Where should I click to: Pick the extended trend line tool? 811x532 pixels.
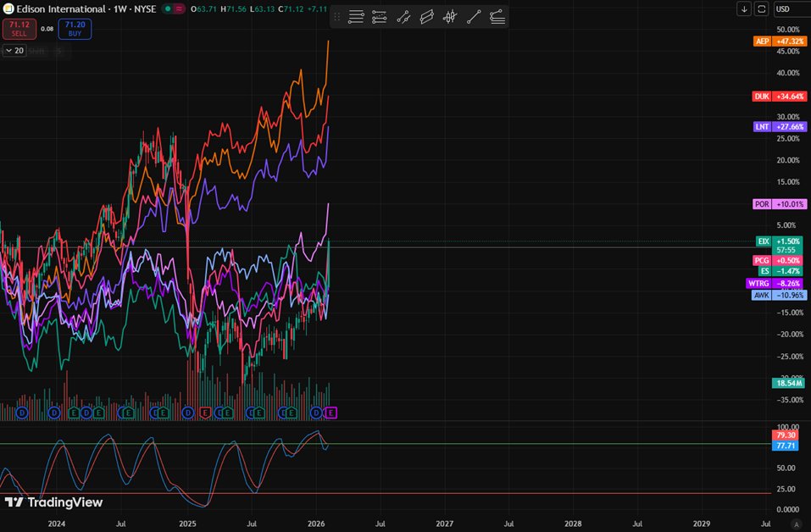pyautogui.click(x=403, y=17)
